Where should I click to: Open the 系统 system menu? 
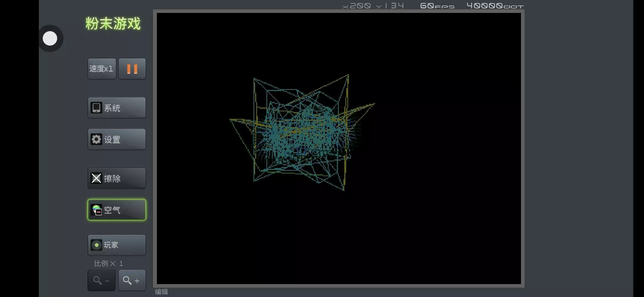(117, 108)
